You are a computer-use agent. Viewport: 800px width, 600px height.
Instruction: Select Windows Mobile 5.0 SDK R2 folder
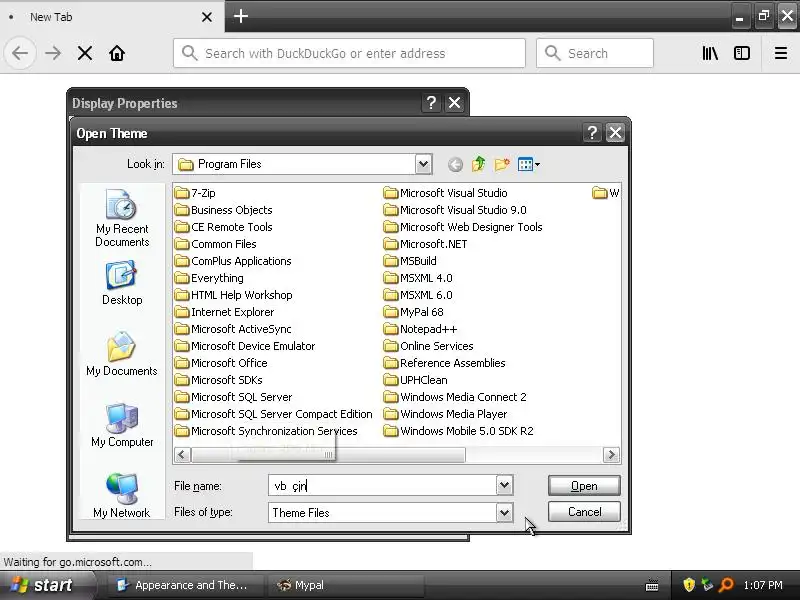click(x=459, y=431)
